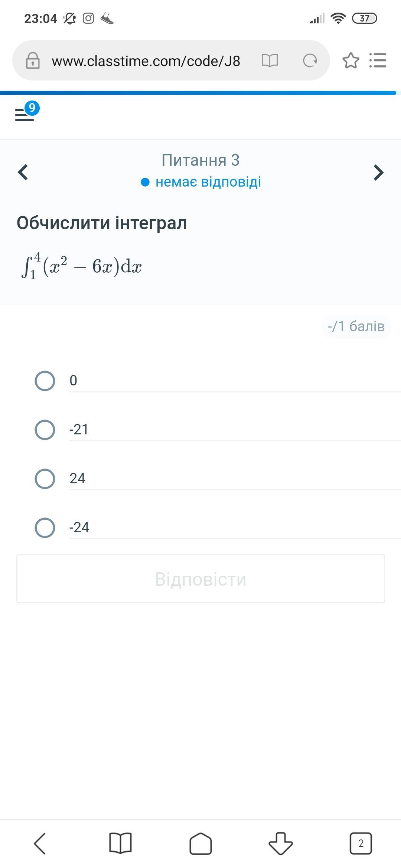Tap the reader mode book icon in address bar
The width and height of the screenshot is (401, 868).
pos(270,60)
